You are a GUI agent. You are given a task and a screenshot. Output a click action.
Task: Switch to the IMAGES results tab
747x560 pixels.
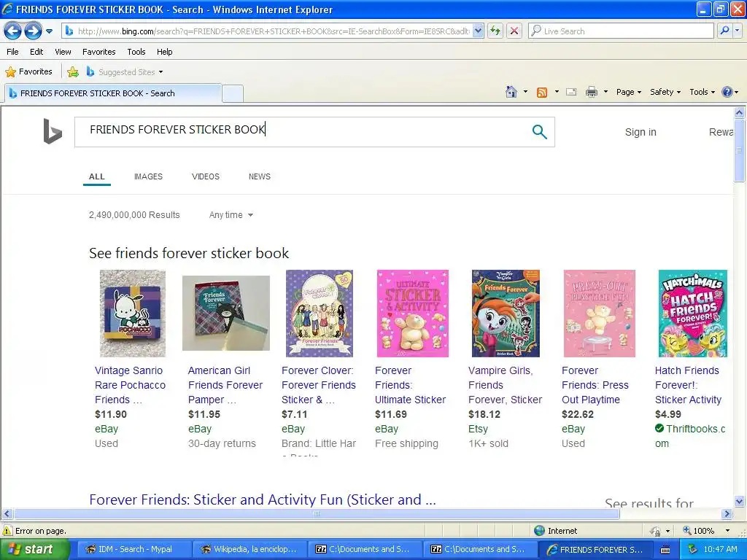pos(148,176)
